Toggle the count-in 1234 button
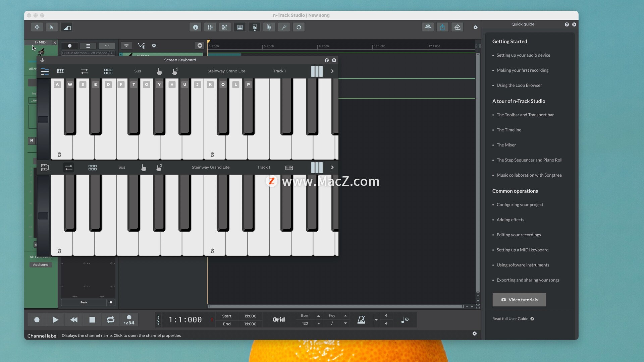This screenshot has width=644, height=362. click(129, 320)
